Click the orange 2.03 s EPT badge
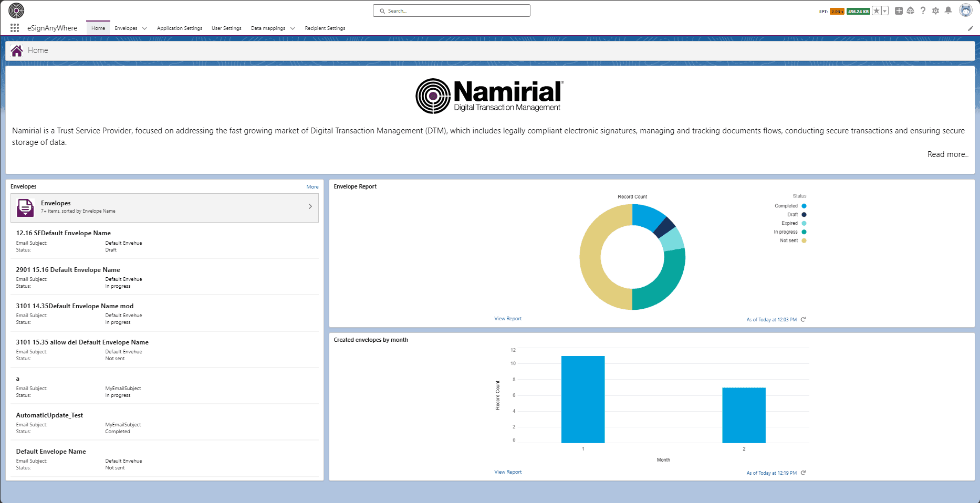This screenshot has width=980, height=503. [x=837, y=11]
